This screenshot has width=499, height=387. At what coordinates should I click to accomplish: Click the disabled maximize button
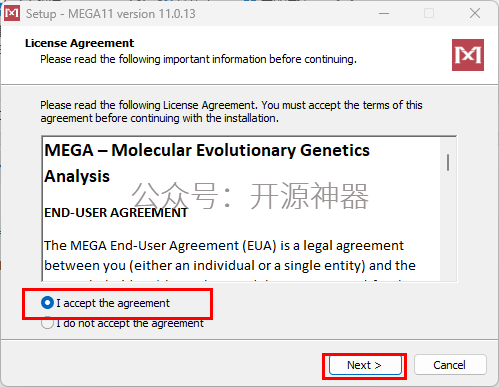tap(429, 13)
